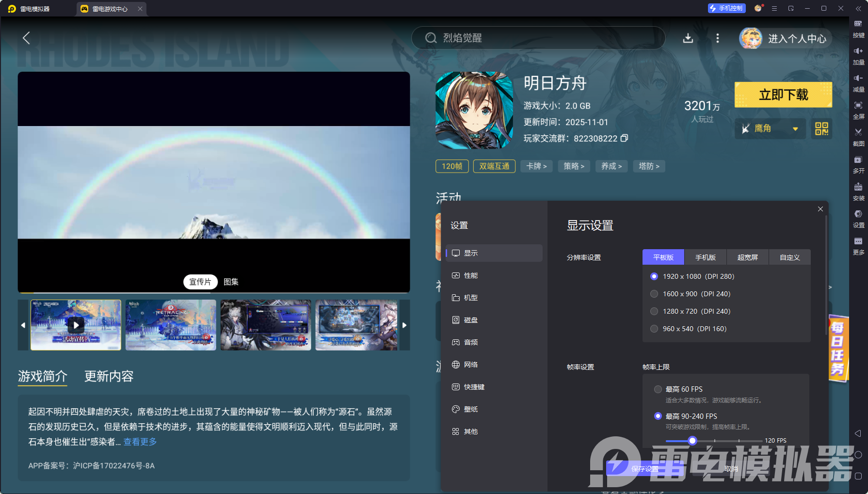Select 1600 x 900 resolution option
The image size is (868, 494).
pyautogui.click(x=691, y=294)
